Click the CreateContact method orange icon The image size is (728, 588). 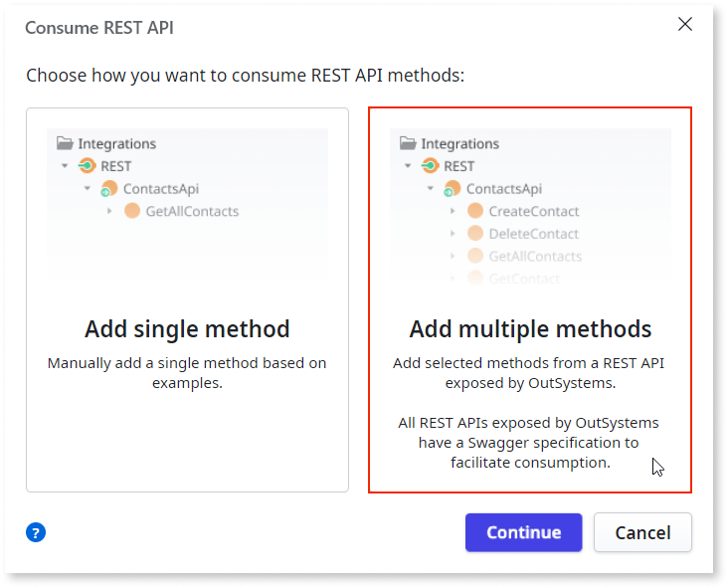coord(475,210)
